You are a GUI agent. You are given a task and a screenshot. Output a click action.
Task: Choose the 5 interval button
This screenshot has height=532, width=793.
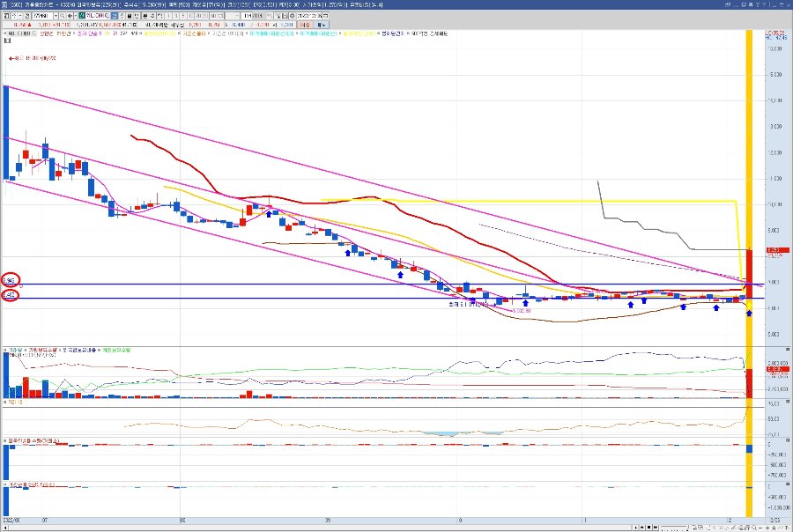point(182,16)
